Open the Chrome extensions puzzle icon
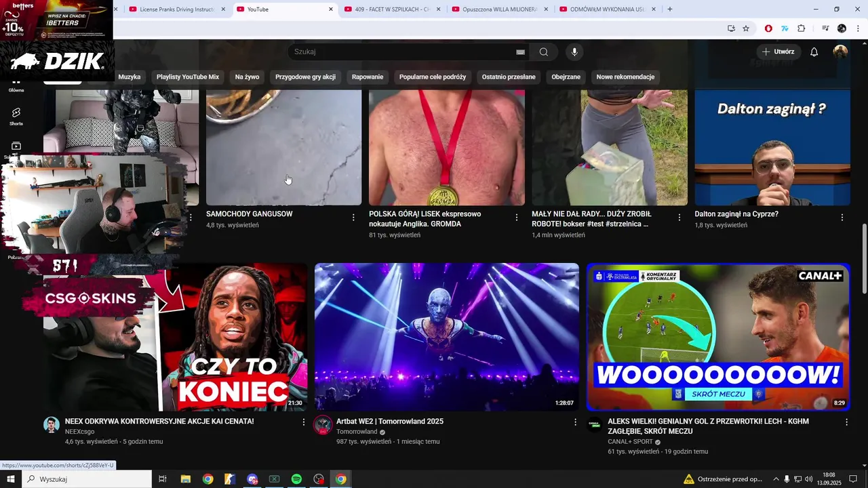868x488 pixels. coord(802,28)
